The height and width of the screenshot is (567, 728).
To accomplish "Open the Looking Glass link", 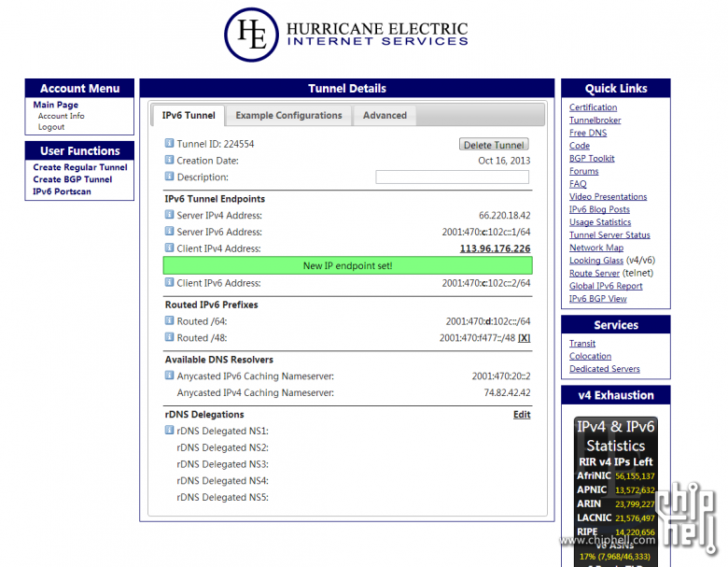I will click(596, 261).
